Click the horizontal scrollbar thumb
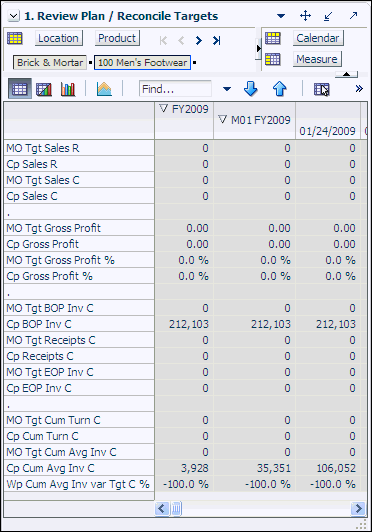The image size is (372, 532). pos(176,509)
